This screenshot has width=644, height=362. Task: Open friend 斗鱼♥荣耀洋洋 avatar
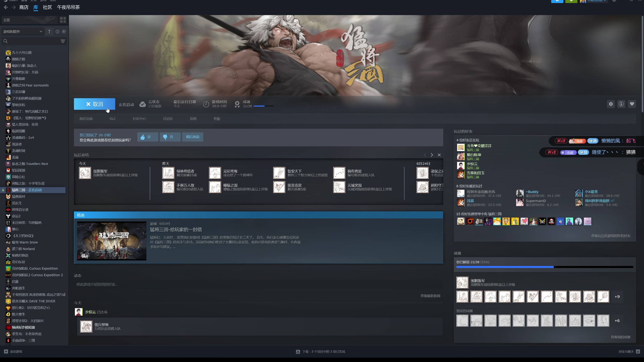point(461,147)
